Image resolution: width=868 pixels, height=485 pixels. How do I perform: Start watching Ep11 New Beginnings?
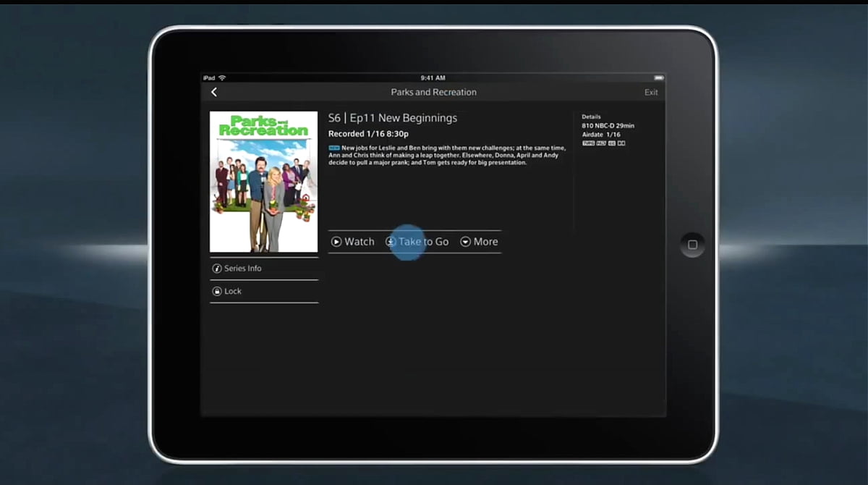coord(353,241)
